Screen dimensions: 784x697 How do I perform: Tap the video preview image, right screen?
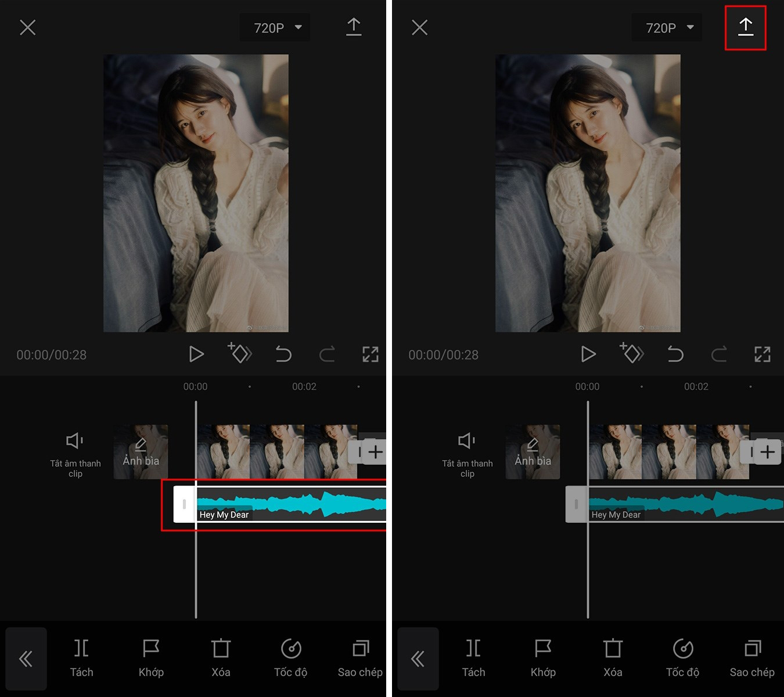[588, 193]
